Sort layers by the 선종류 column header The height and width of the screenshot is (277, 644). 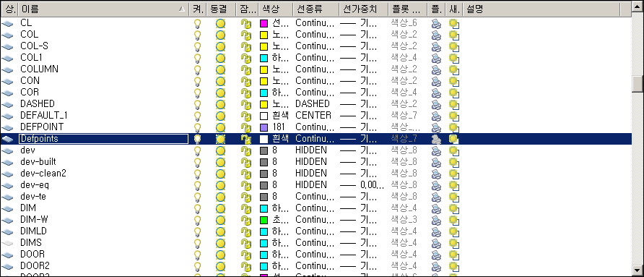pos(316,9)
